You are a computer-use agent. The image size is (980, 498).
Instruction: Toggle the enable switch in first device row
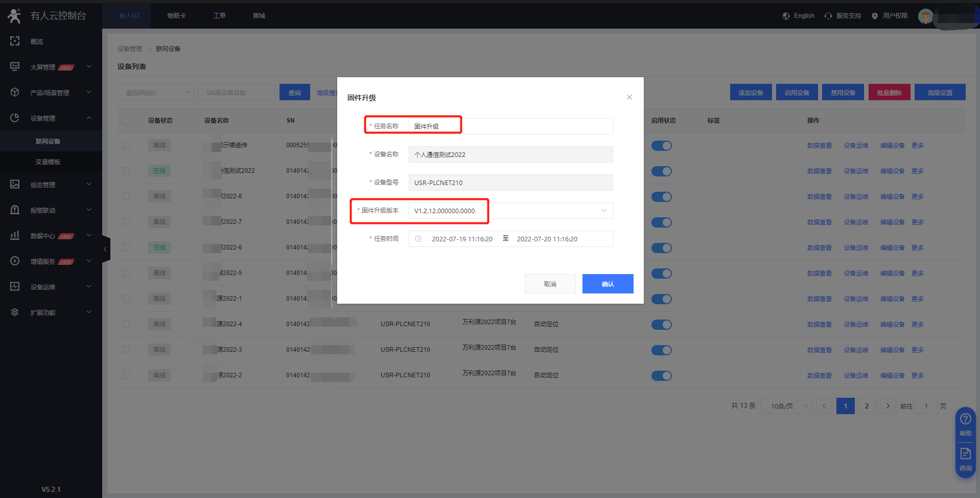pyautogui.click(x=661, y=146)
